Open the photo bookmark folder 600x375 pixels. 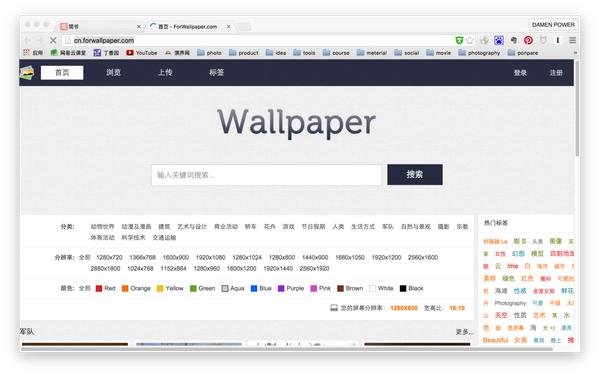pyautogui.click(x=209, y=53)
